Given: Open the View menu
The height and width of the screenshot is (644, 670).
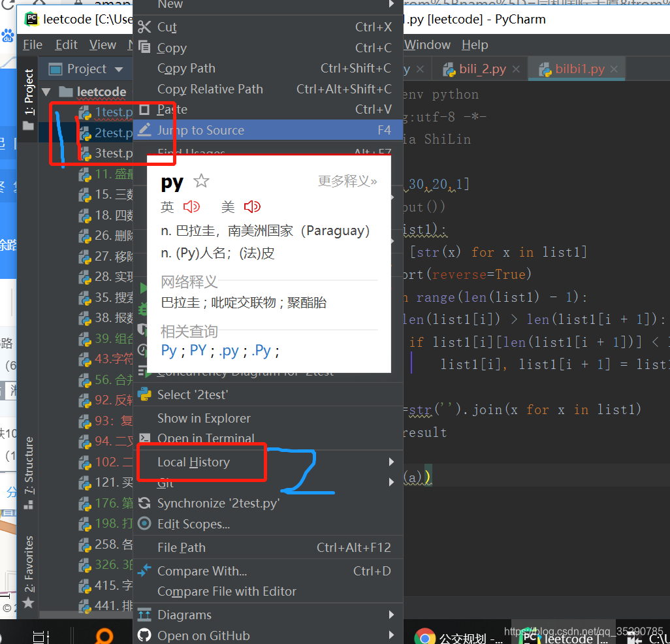Looking at the screenshot, I should [x=103, y=44].
